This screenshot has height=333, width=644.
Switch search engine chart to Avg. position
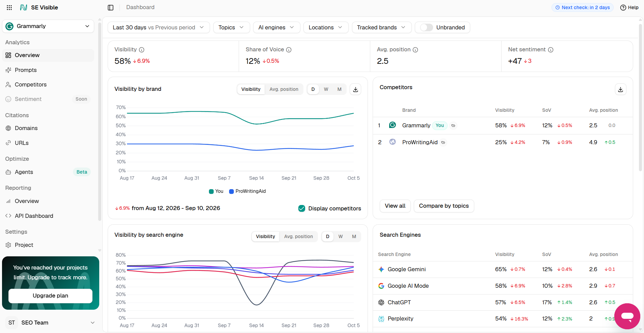[298, 236]
